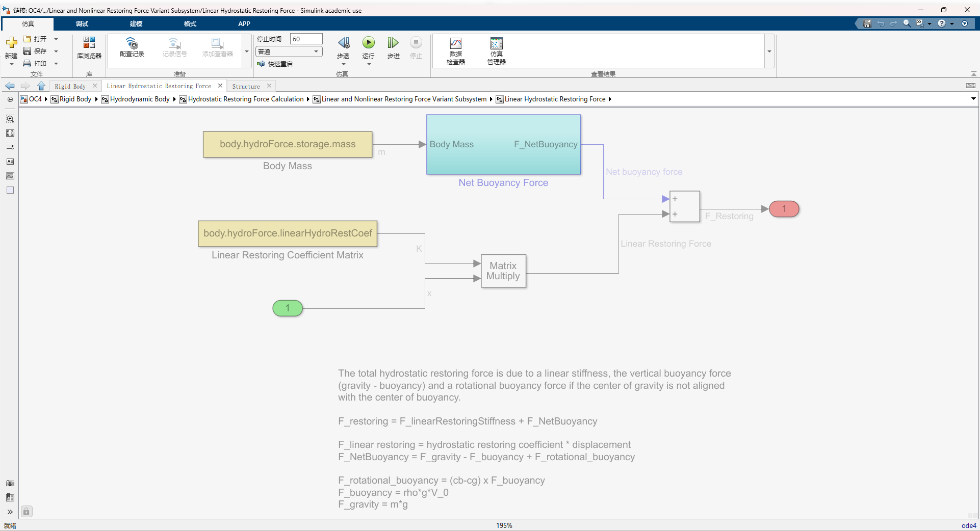Open the Data Inspector
The height and width of the screenshot is (531, 980).
[455, 50]
